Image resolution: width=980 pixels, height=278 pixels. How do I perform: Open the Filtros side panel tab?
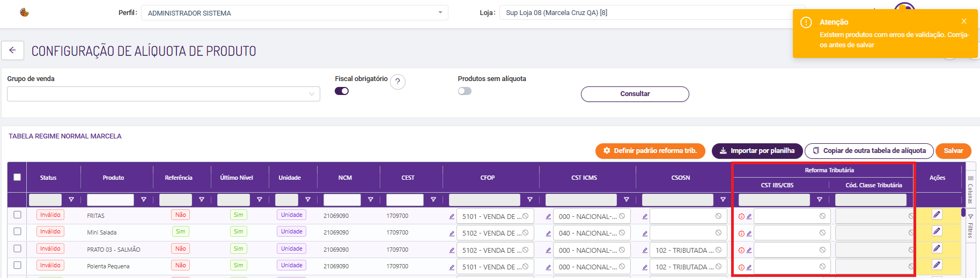pos(970,226)
